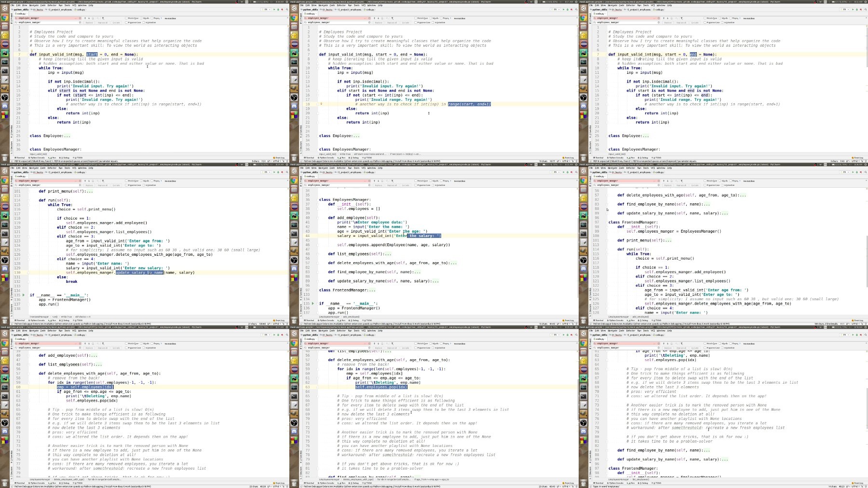Tick the Words checkbox in middle-center find bar
This screenshot has width=868, height=488.
click(x=432, y=181)
